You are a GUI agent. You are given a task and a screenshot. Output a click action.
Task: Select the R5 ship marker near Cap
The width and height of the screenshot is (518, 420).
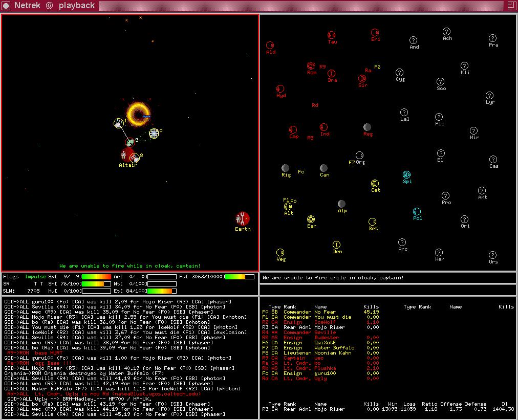pos(310,138)
